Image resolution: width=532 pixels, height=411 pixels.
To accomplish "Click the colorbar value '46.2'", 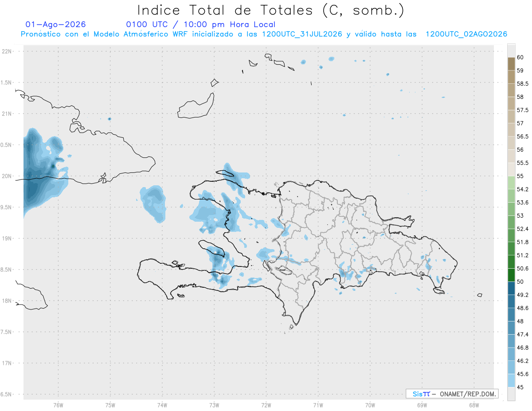I will 522,361.
